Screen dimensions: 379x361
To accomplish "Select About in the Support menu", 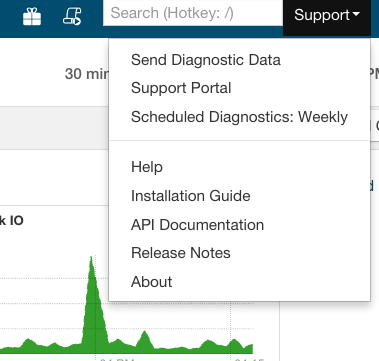I will [152, 282].
